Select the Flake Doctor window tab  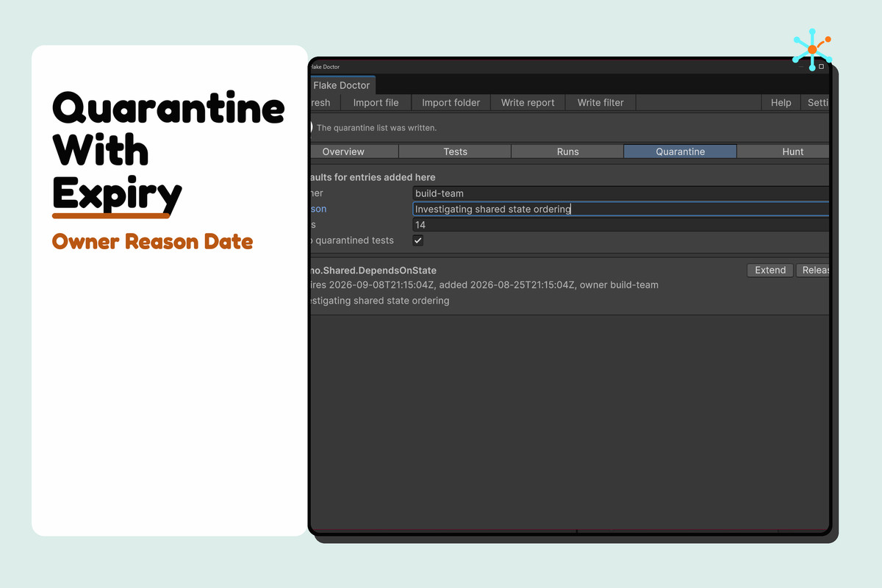pyautogui.click(x=342, y=85)
